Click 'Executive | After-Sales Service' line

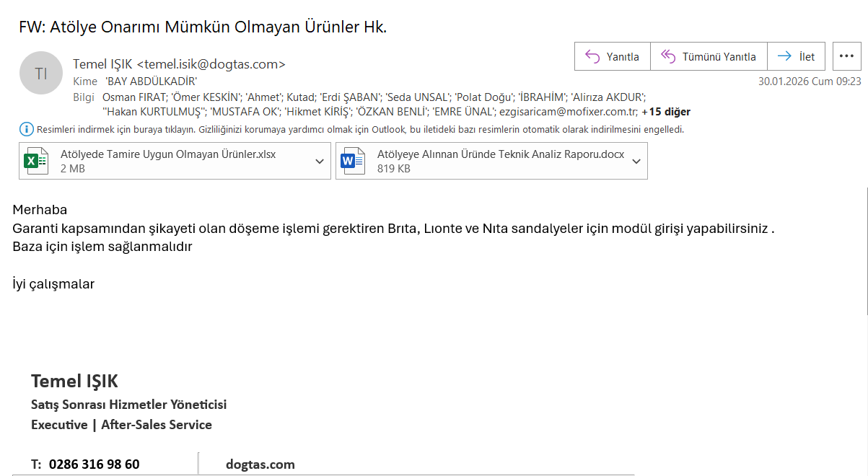tap(121, 425)
